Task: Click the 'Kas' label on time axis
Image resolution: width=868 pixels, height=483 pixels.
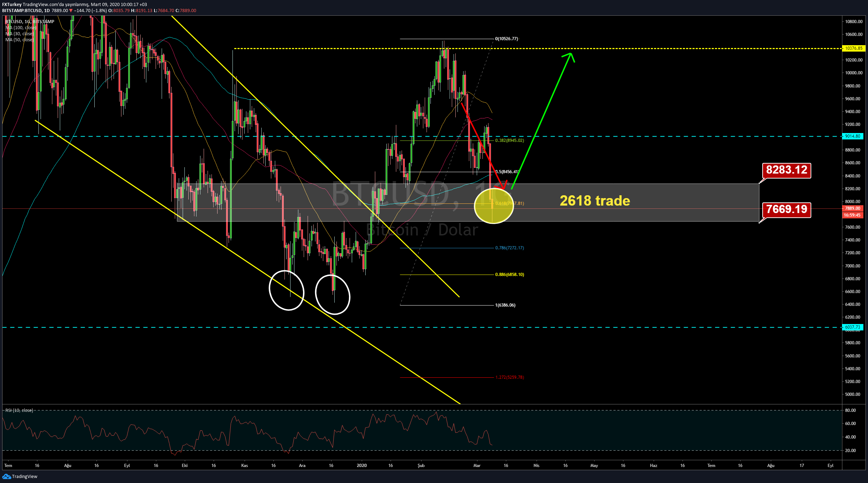Action: click(x=245, y=466)
